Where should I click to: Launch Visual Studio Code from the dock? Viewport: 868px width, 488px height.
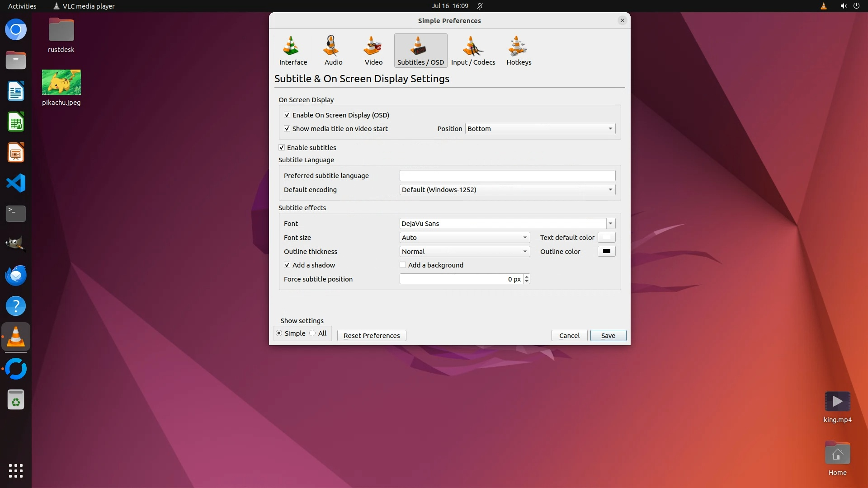coord(16,183)
